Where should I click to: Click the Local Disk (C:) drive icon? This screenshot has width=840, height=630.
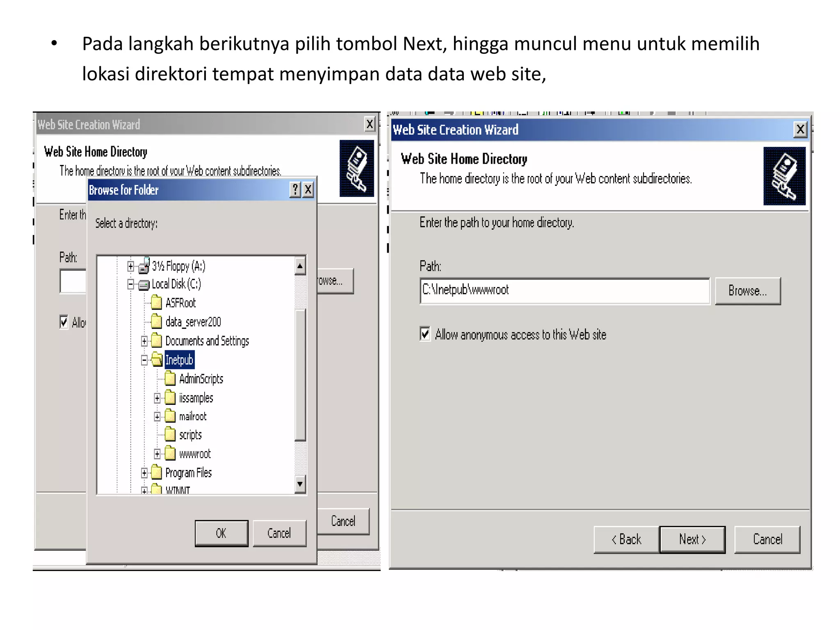tap(144, 285)
